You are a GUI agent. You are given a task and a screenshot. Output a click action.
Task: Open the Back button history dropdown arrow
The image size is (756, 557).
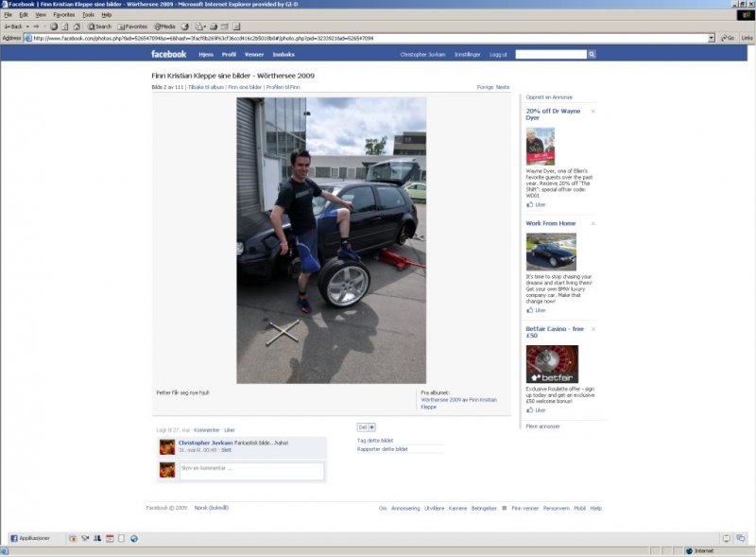[28, 26]
